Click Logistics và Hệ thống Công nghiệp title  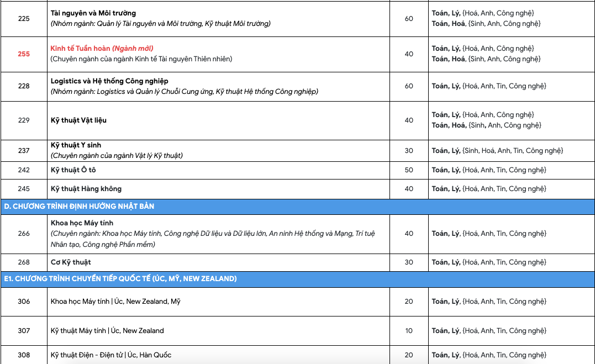pyautogui.click(x=109, y=81)
